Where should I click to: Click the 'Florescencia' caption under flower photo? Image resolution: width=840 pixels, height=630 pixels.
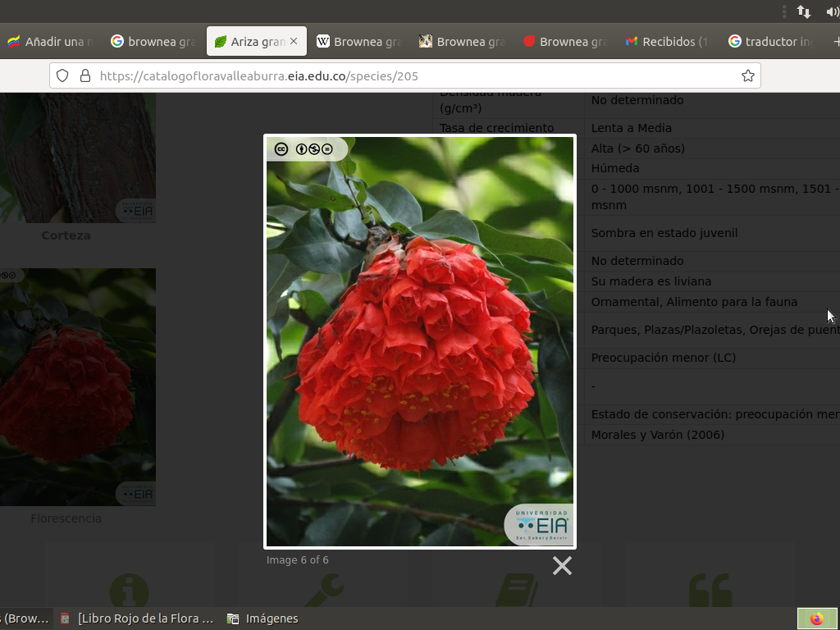(x=66, y=518)
